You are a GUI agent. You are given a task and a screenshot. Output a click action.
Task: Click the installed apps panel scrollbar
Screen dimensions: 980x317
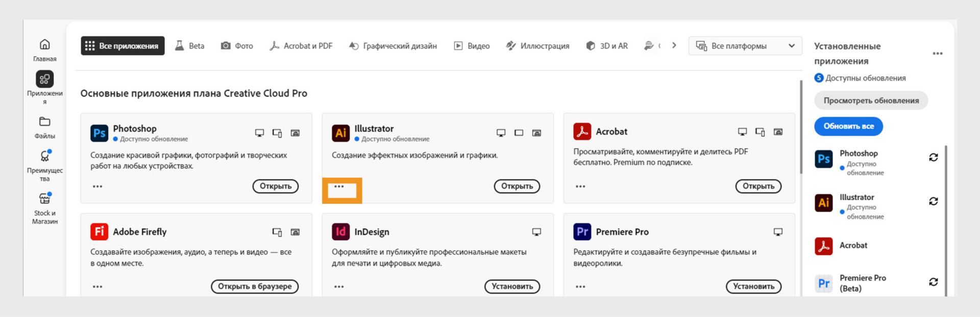pyautogui.click(x=946, y=221)
